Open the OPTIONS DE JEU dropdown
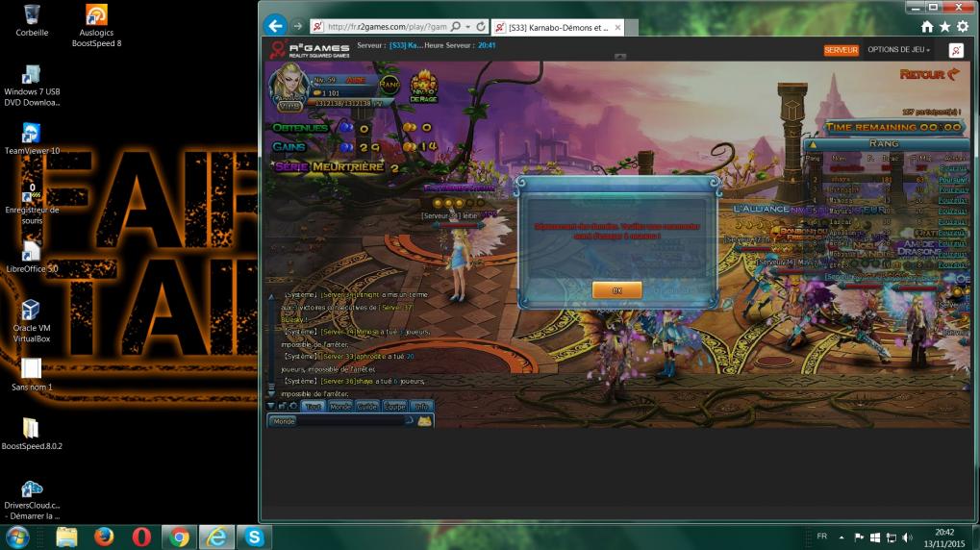Screen dimensions: 980x550 pos(898,50)
